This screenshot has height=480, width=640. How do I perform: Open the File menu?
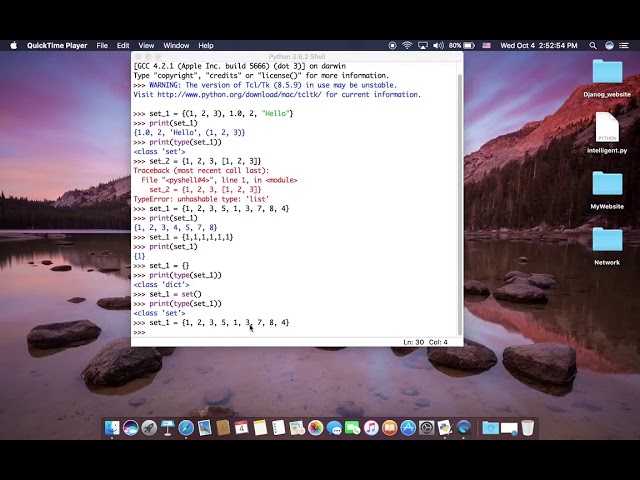[x=102, y=45]
